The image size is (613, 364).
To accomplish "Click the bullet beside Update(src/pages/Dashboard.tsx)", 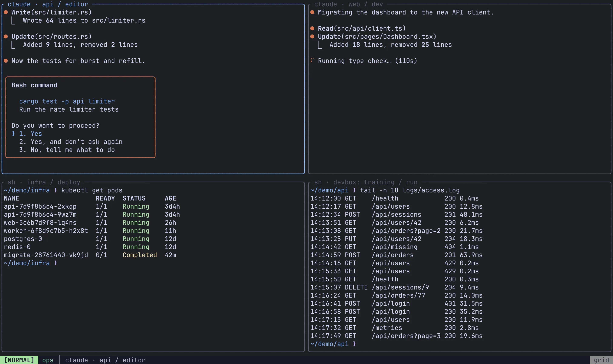I will tap(312, 37).
